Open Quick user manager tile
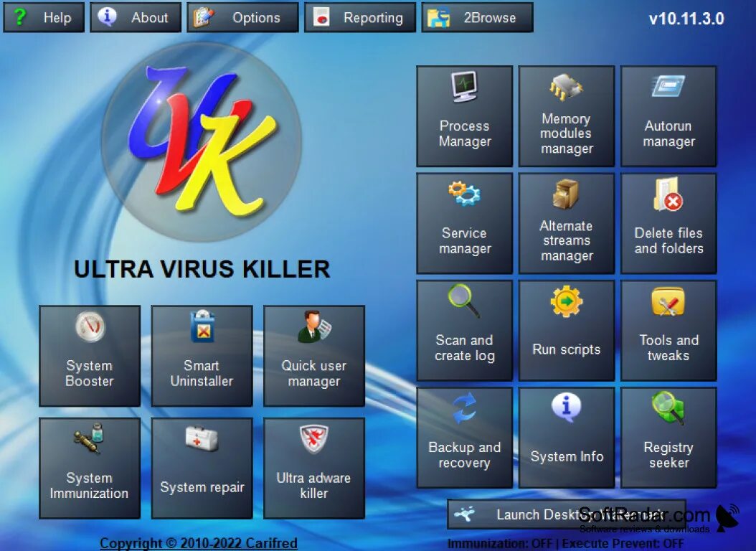The height and width of the screenshot is (551, 756). 314,356
